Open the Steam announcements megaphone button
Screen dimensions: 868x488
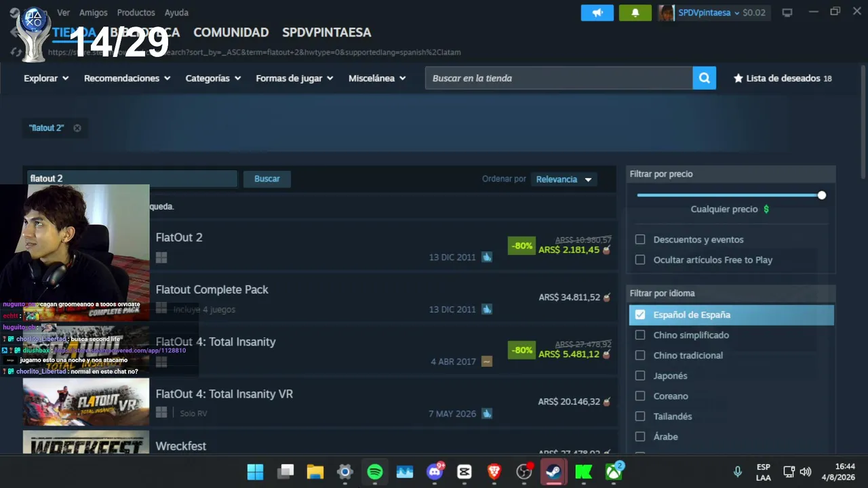pyautogui.click(x=597, y=13)
